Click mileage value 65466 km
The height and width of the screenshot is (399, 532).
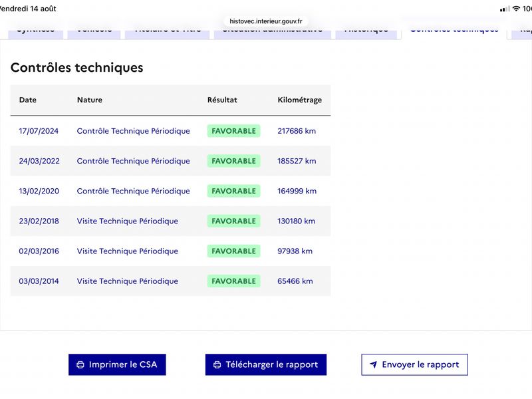click(295, 281)
